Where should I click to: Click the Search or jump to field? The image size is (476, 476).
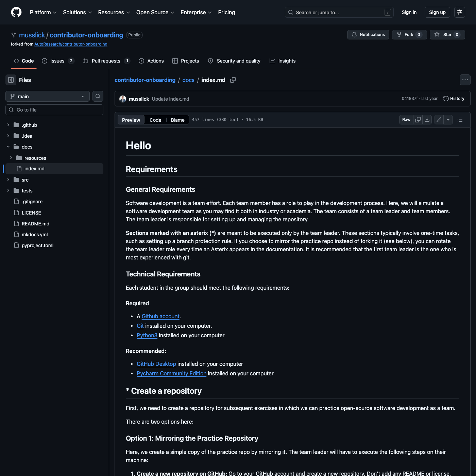click(x=339, y=12)
